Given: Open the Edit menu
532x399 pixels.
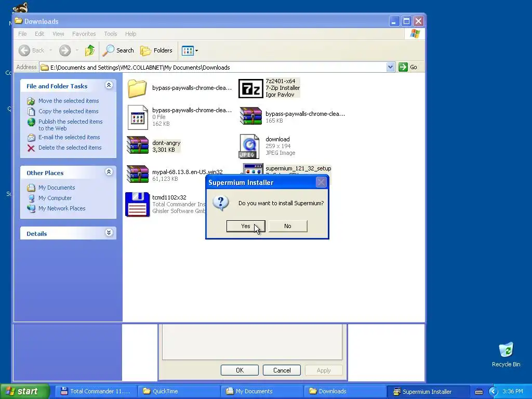Looking at the screenshot, I should coord(39,34).
